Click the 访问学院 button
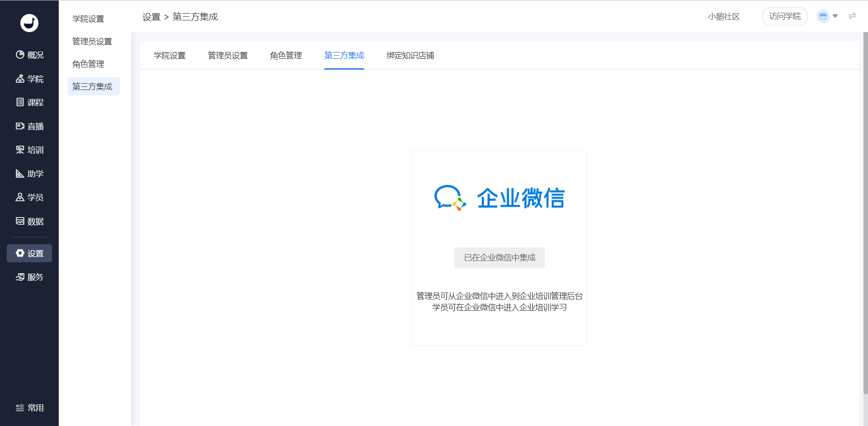Screen dimensions: 868x426 point(785,16)
